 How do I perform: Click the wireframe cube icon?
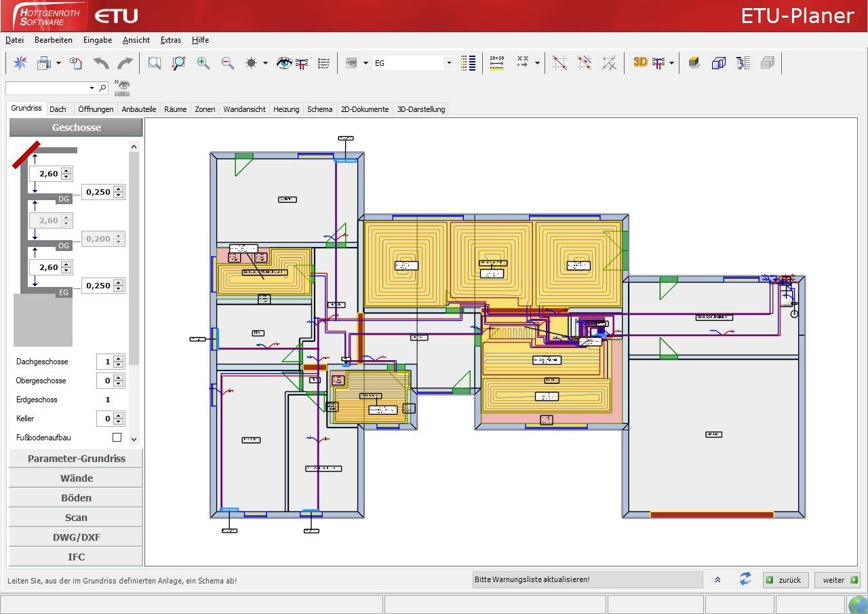tap(718, 63)
